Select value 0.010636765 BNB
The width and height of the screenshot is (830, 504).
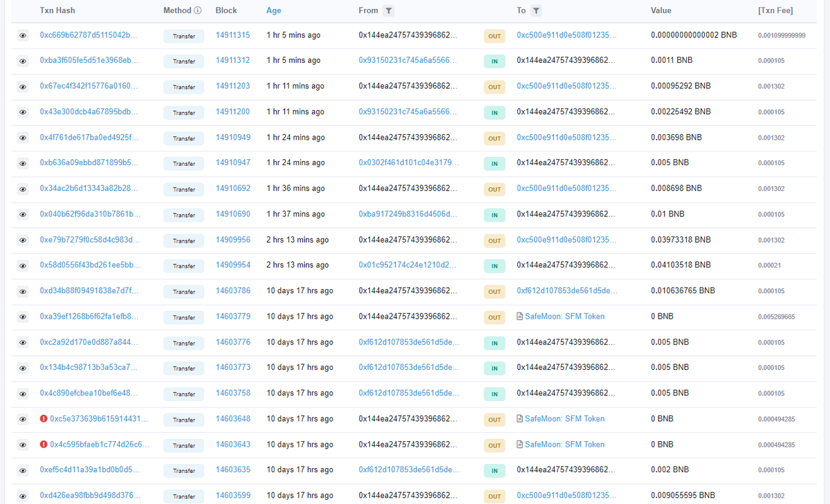(x=683, y=290)
